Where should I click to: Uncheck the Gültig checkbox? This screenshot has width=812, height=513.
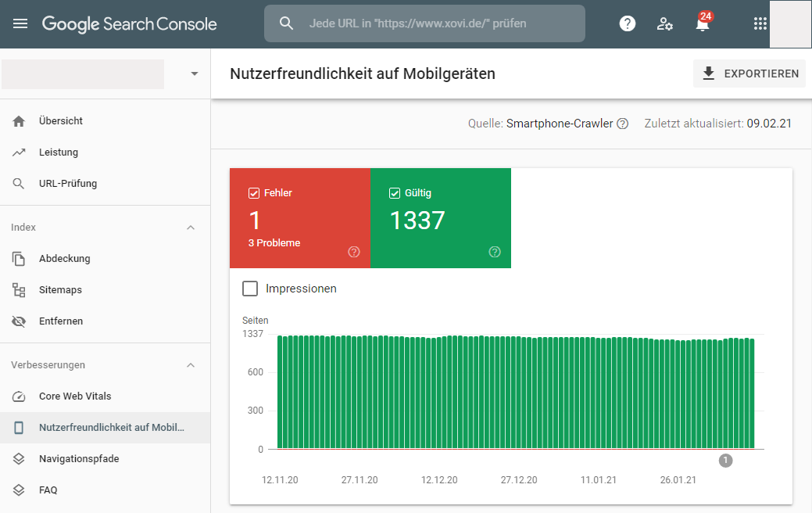click(395, 193)
